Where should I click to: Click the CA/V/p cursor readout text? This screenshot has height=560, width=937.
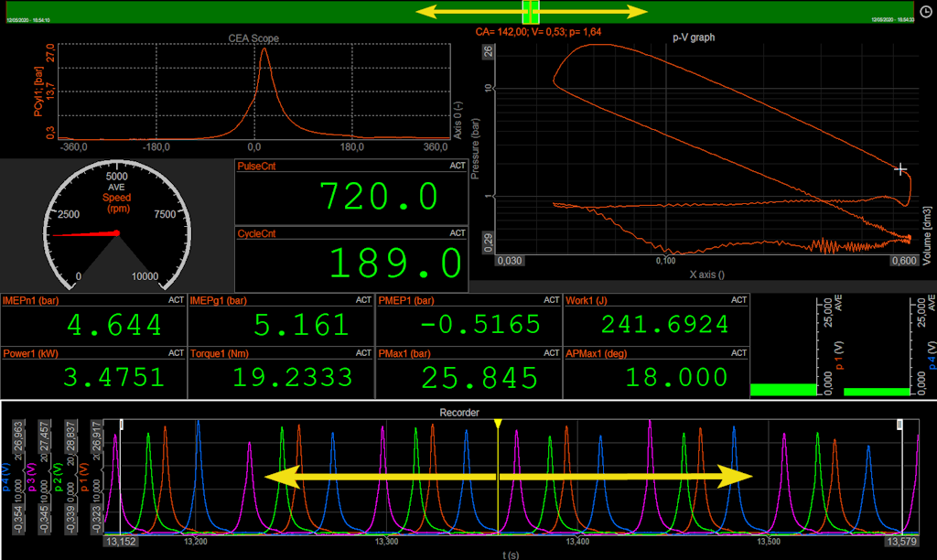(x=538, y=32)
